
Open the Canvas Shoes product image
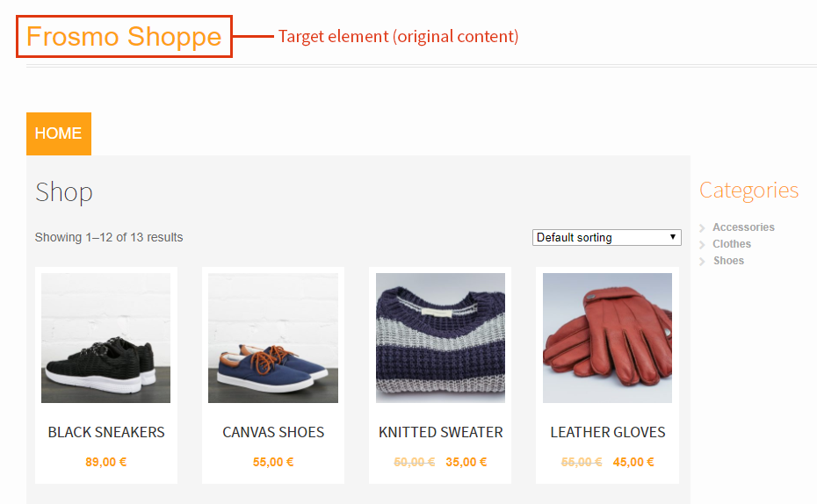click(x=273, y=338)
